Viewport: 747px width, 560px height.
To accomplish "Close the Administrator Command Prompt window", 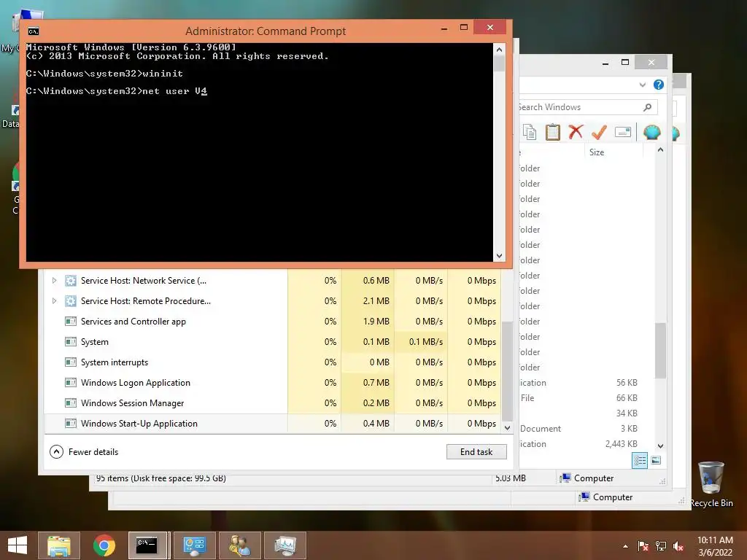I will tap(489, 28).
